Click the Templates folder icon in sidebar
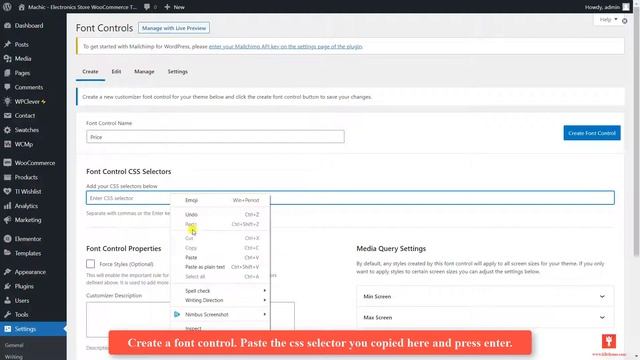This screenshot has width=640, height=360. coord(7,253)
